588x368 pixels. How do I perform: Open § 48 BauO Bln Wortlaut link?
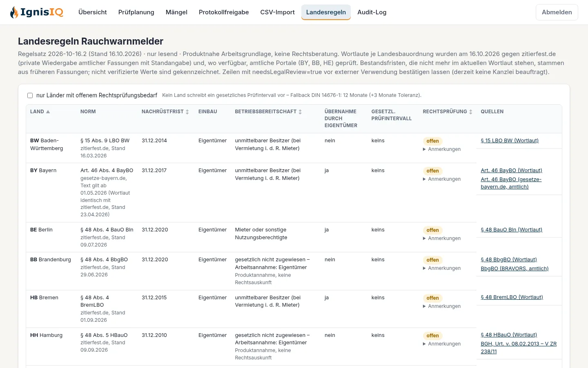point(511,230)
